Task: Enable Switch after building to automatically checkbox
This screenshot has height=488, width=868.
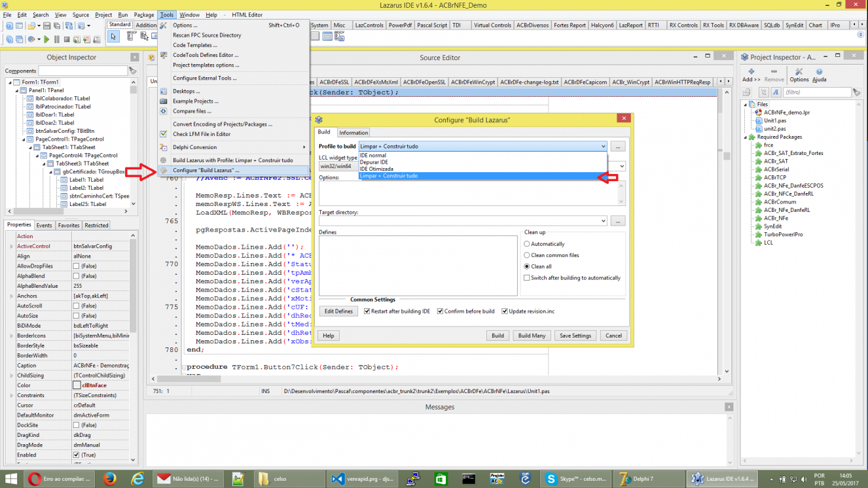Action: [527, 278]
